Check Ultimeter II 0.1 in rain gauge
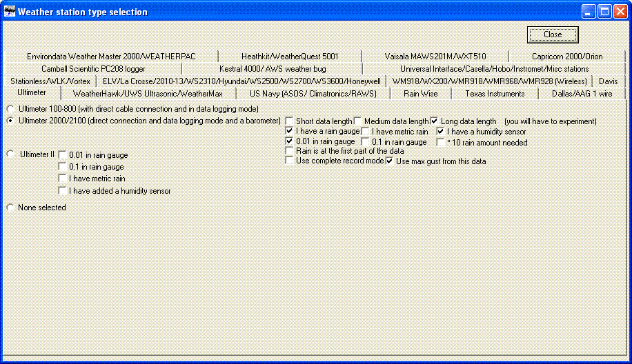This screenshot has height=364, width=632. click(62, 166)
